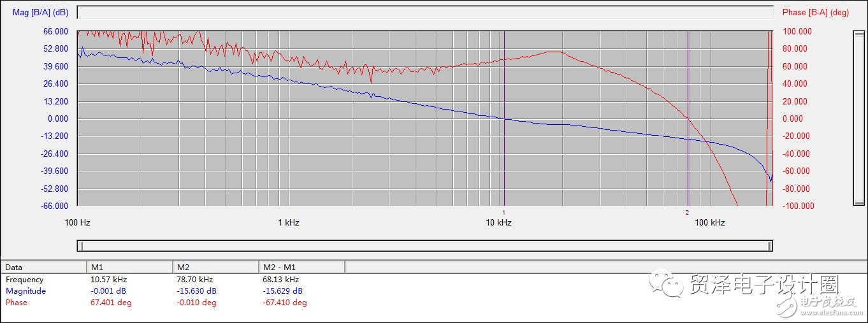Select marker 1 label below the plot
The height and width of the screenshot is (323, 868).
(x=503, y=212)
